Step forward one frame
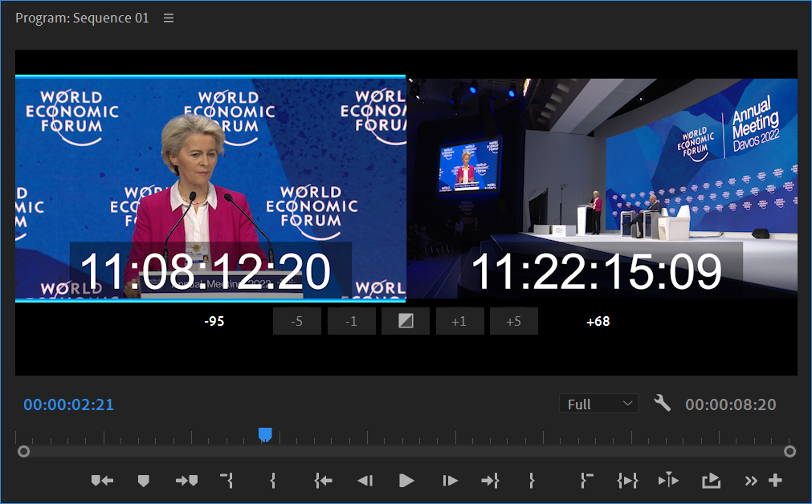This screenshot has height=504, width=812. tap(450, 481)
